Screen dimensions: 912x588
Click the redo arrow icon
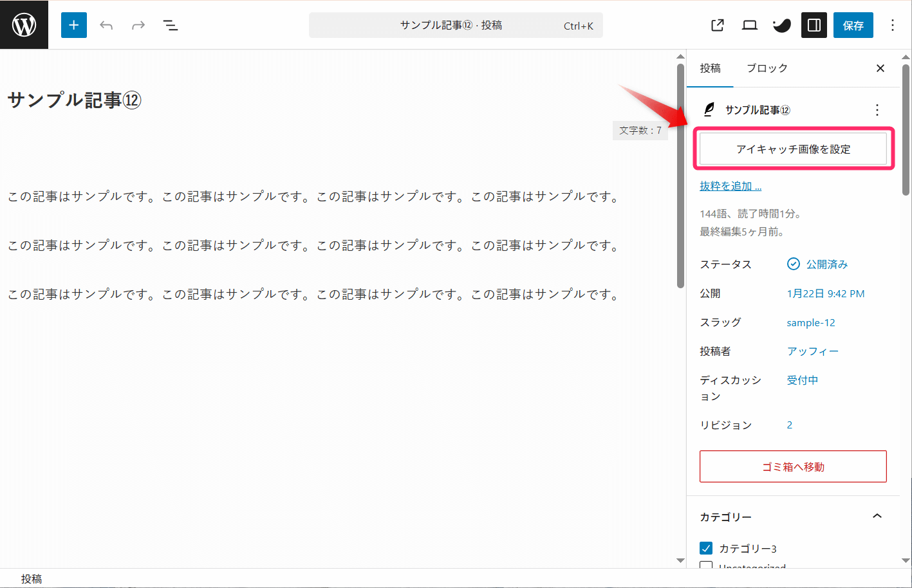pos(138,25)
